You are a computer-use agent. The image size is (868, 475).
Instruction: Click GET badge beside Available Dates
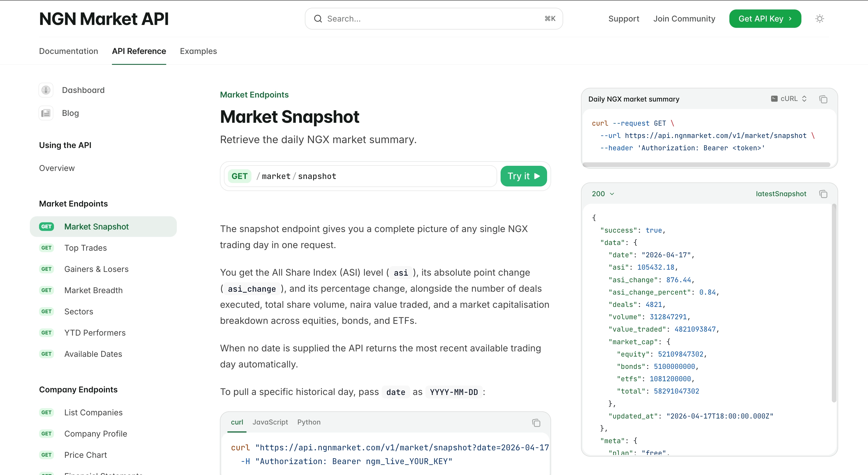click(46, 354)
